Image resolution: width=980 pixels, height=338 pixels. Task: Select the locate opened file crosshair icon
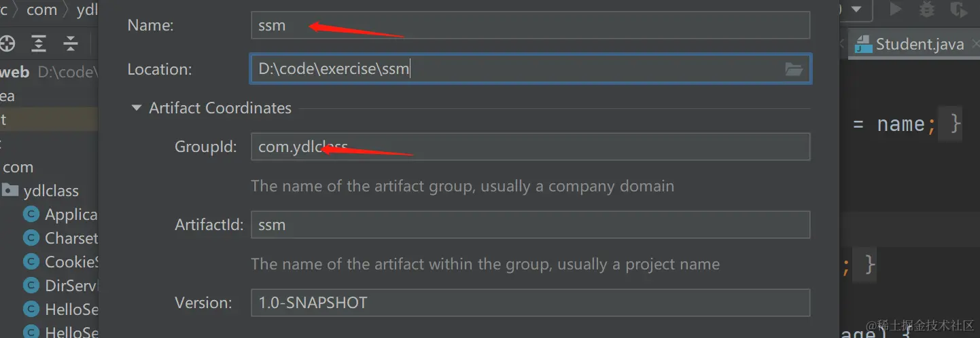pos(7,44)
